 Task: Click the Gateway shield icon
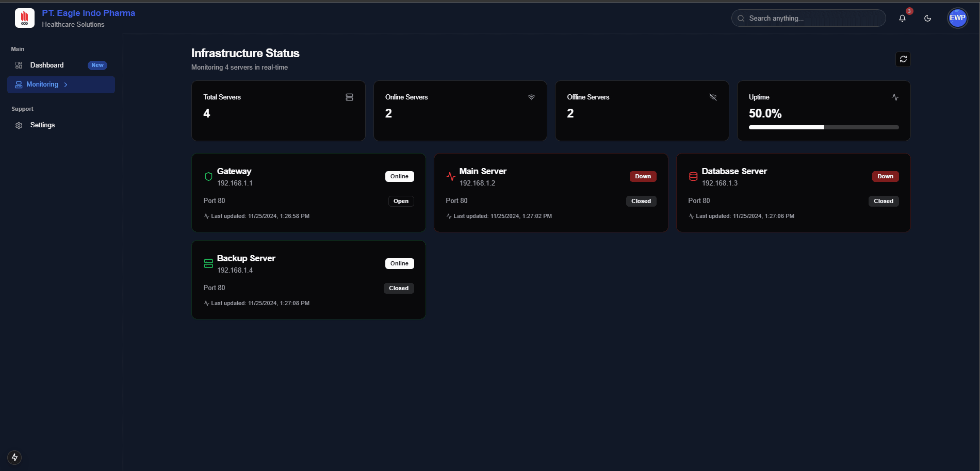[208, 177]
